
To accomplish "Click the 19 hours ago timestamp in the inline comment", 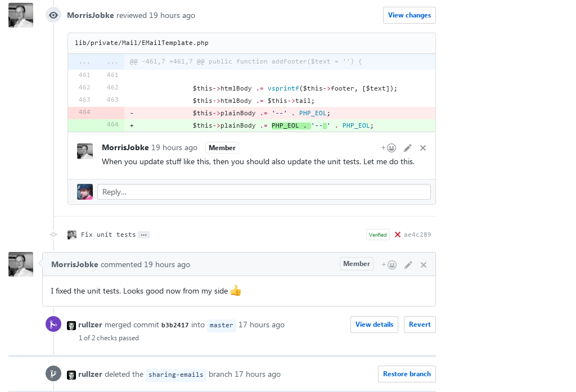I will (174, 147).
